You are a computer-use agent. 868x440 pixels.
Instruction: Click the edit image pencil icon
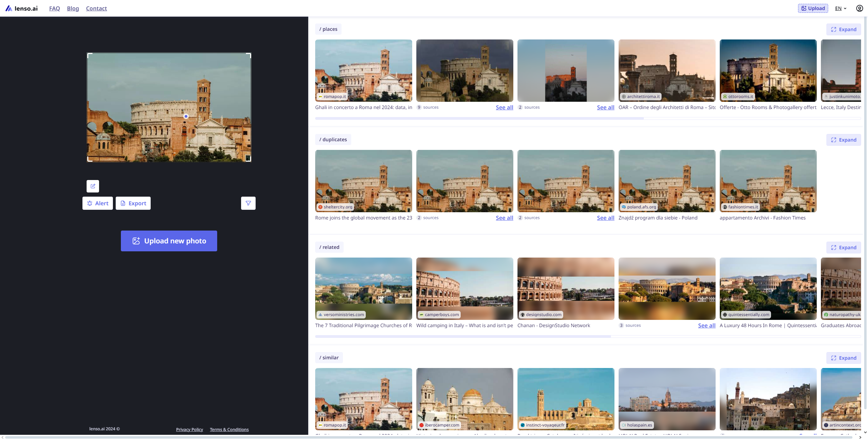tap(93, 186)
